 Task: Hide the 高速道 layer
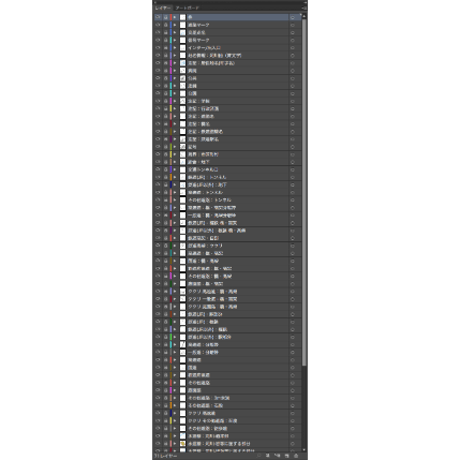(158, 360)
